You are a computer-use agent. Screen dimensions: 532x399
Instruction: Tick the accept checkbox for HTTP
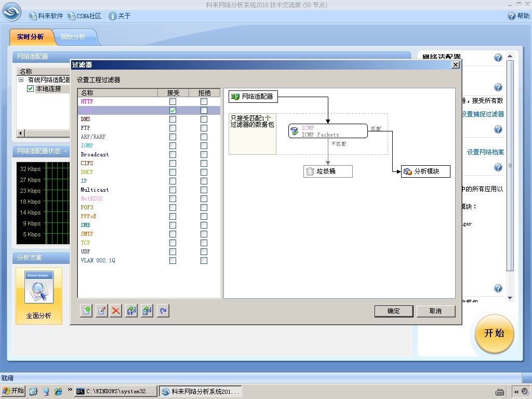172,101
